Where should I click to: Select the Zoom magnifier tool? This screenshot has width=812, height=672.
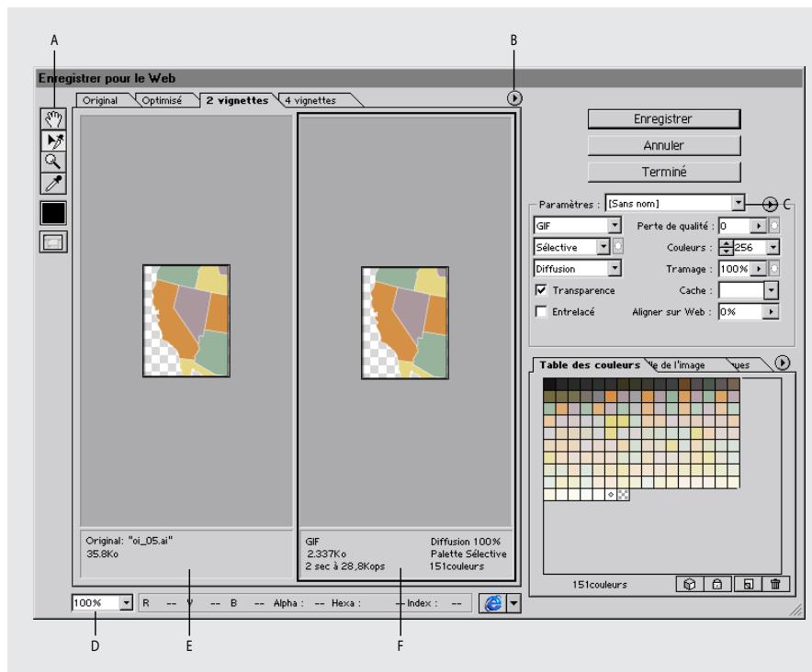53,162
